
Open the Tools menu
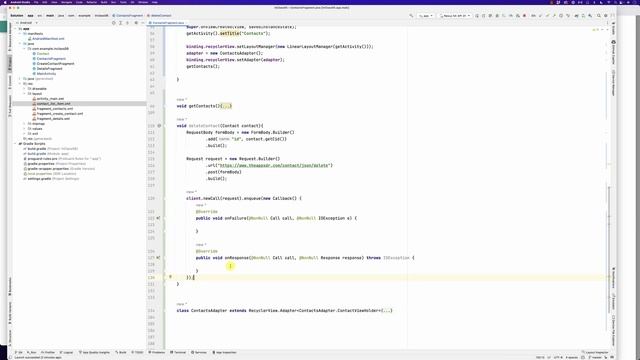[x=123, y=2]
